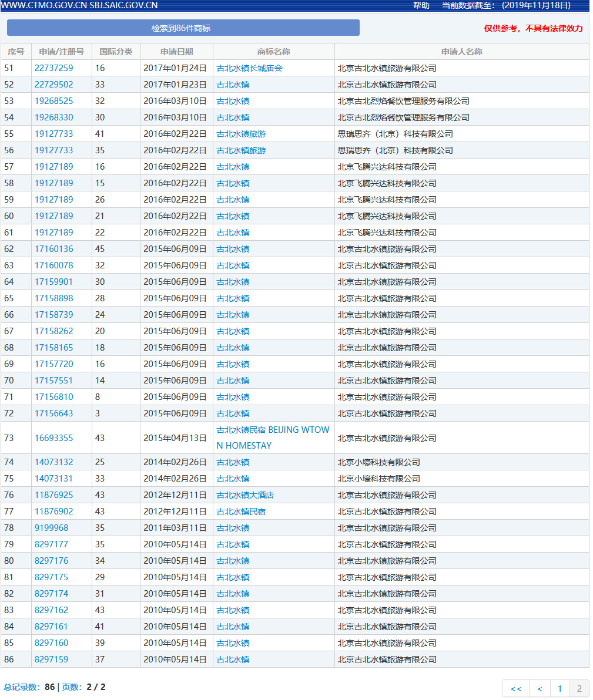The height and width of the screenshot is (700, 593).
Task: Select applicant 思瑞思齐（北京）科技有限公司 in row 55
Action: tap(396, 134)
